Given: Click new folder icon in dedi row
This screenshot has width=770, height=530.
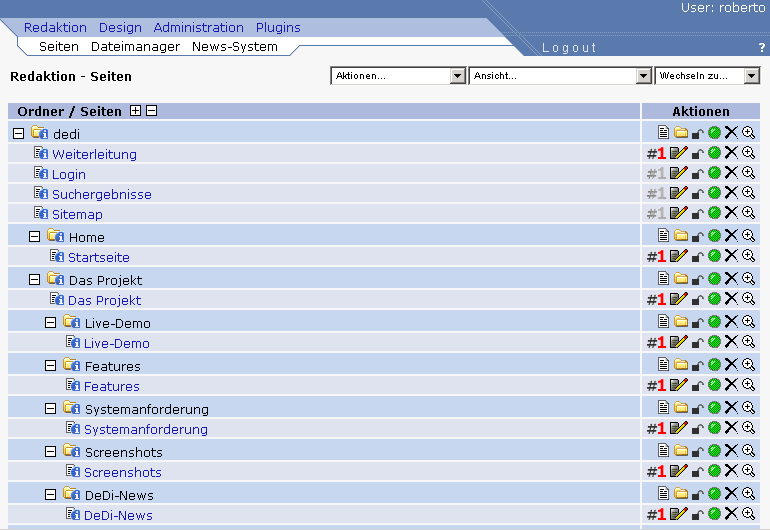Looking at the screenshot, I should [x=681, y=132].
